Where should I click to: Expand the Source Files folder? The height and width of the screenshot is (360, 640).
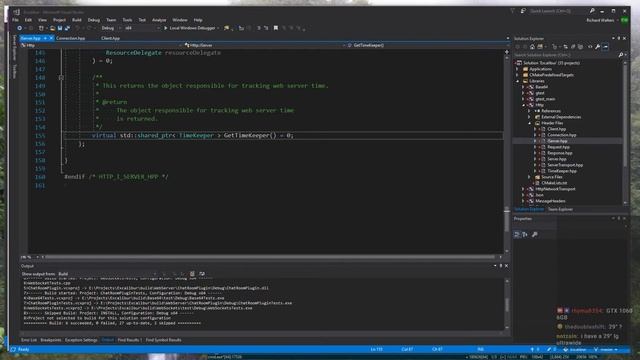[529, 177]
